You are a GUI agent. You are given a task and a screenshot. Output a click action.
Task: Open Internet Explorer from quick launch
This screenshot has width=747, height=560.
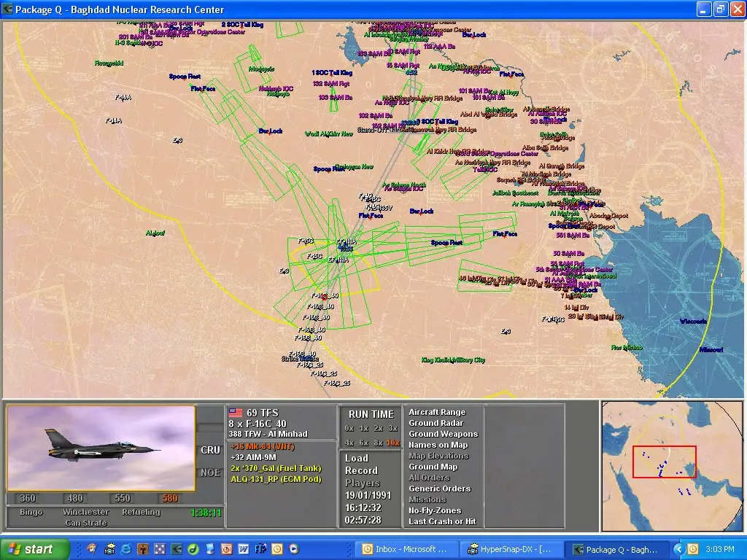pos(125,549)
